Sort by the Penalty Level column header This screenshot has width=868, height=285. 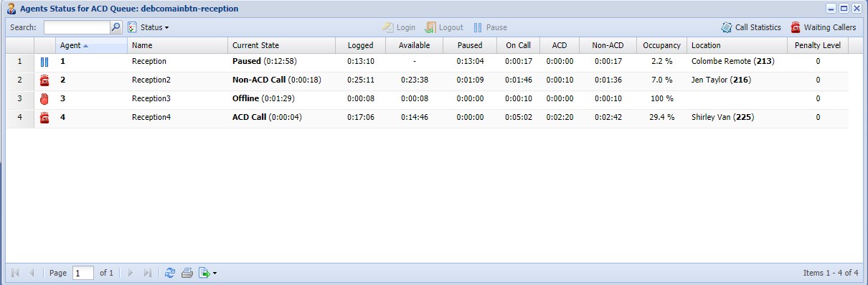click(x=818, y=45)
